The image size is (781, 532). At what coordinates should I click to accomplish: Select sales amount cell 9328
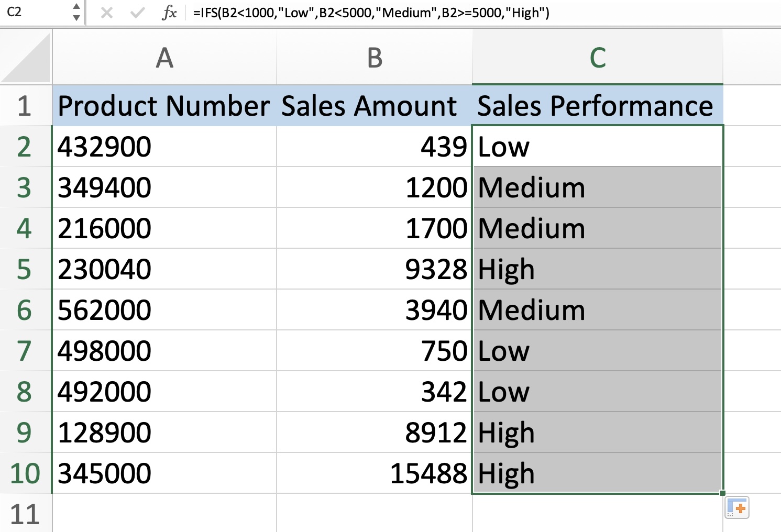tap(375, 269)
